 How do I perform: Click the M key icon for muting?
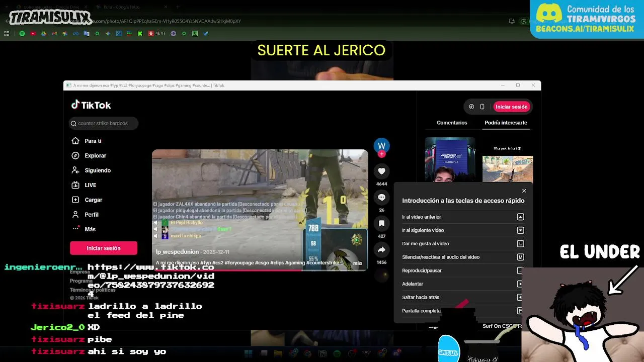coord(520,257)
